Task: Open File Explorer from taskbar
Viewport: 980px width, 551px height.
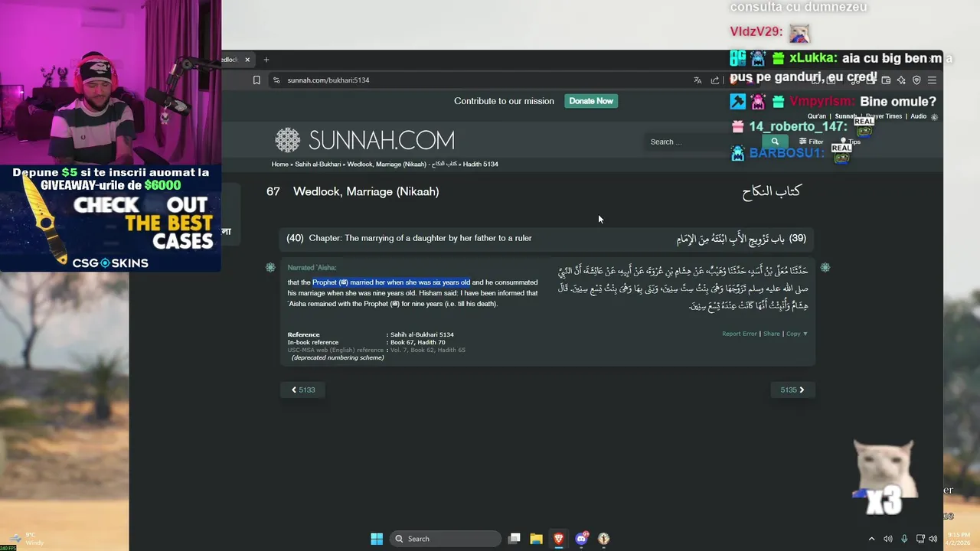Action: (x=537, y=539)
